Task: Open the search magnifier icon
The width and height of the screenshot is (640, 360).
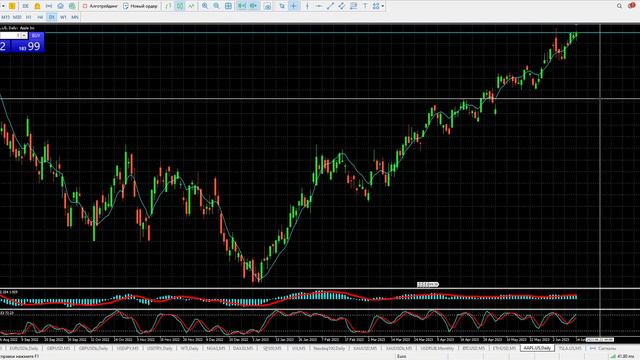Action: click(x=619, y=6)
